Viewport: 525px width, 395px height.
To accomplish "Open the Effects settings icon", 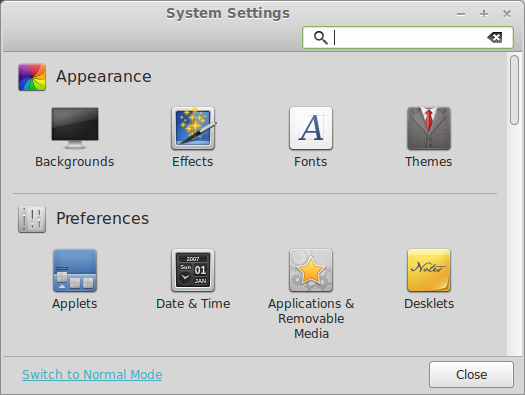I will (x=194, y=128).
